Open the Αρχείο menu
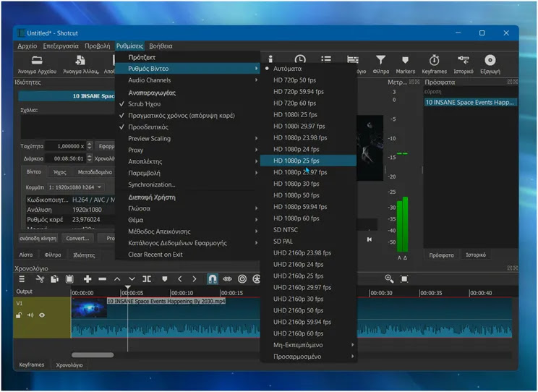Image resolution: width=538 pixels, height=392 pixels. click(x=27, y=46)
